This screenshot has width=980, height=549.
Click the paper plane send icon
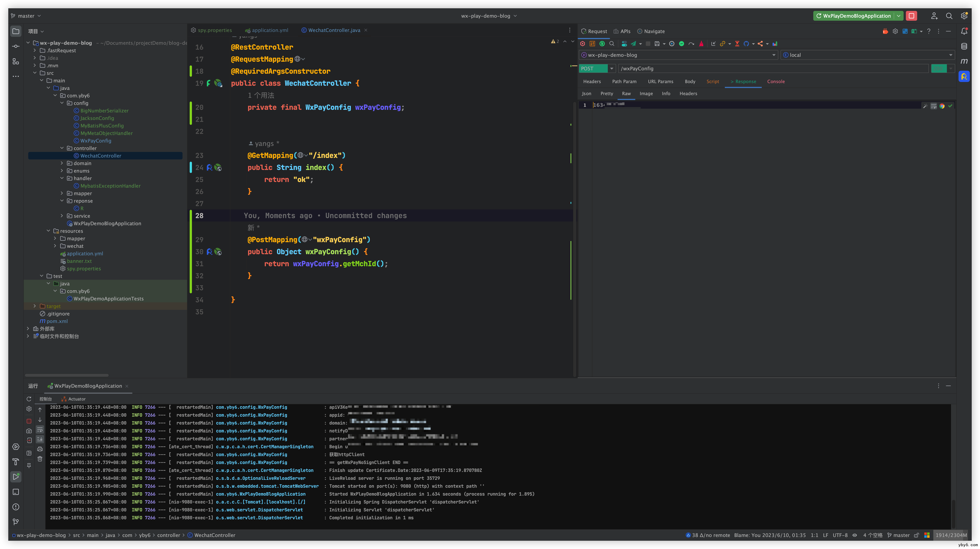(x=633, y=44)
